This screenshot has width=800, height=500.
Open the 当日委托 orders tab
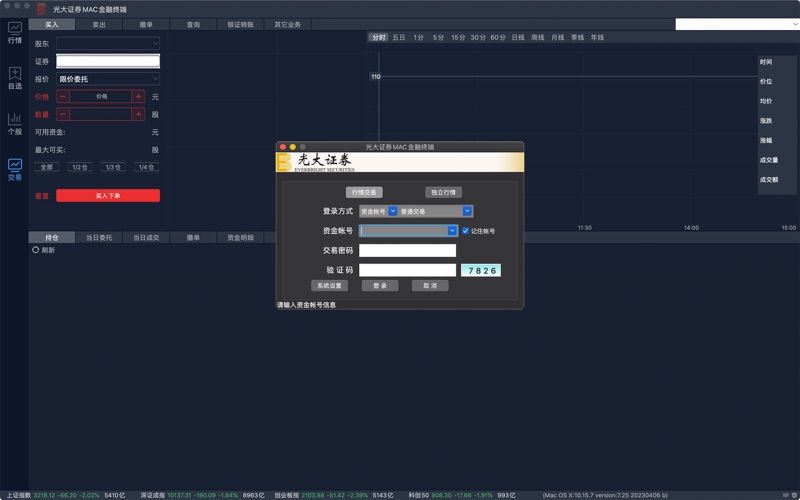(x=99, y=238)
